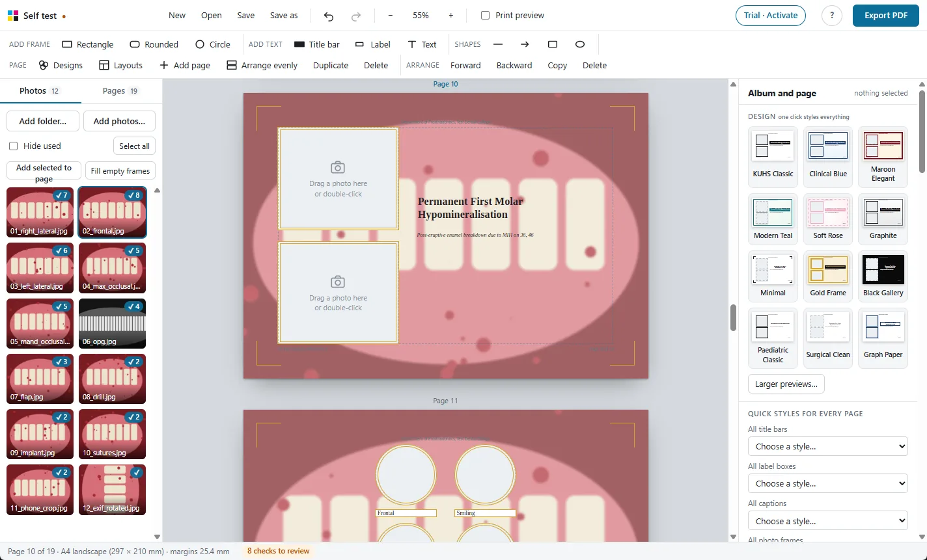Click the Select all button

(134, 146)
